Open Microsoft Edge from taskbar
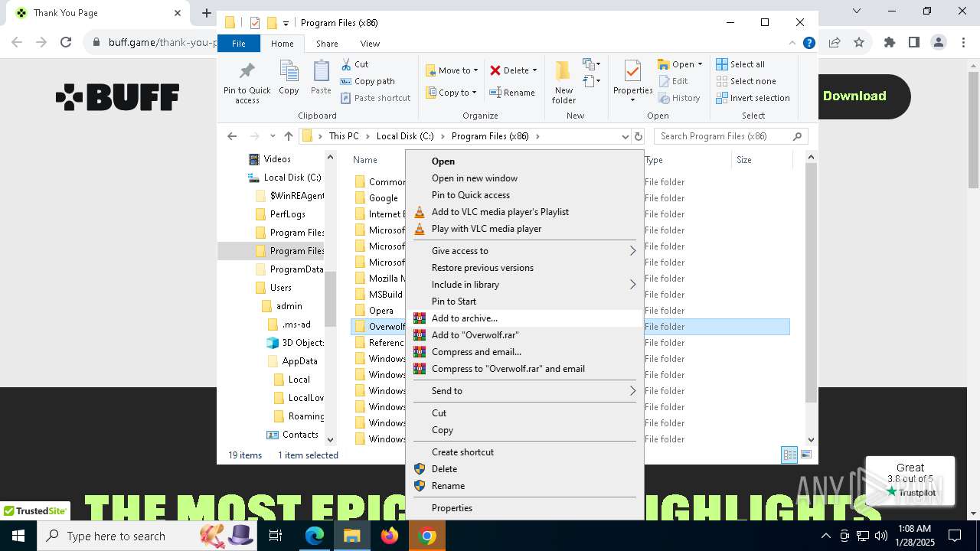Image resolution: width=980 pixels, height=551 pixels. point(315,536)
